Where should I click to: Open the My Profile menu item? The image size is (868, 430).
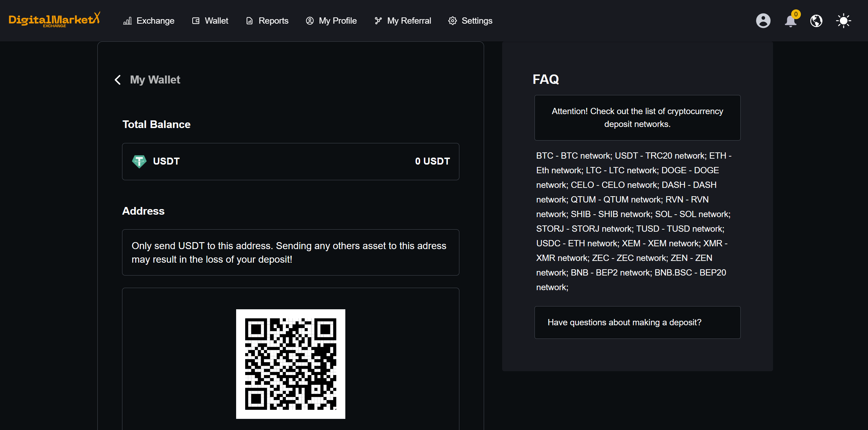[337, 21]
